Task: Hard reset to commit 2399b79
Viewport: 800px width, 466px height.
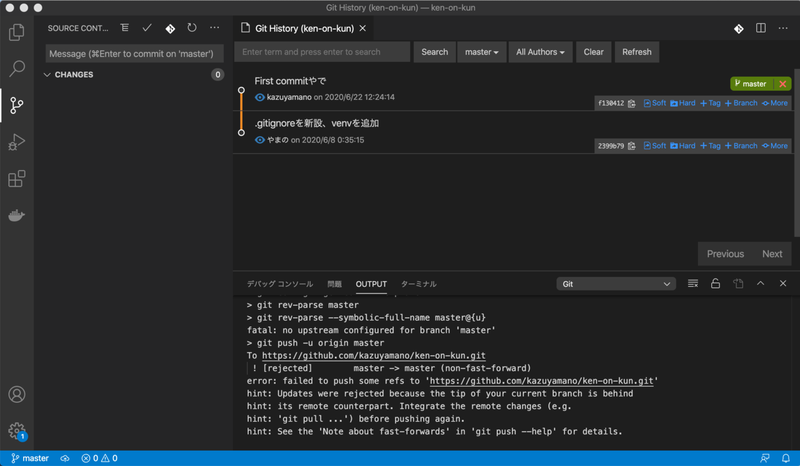Action: coord(683,146)
